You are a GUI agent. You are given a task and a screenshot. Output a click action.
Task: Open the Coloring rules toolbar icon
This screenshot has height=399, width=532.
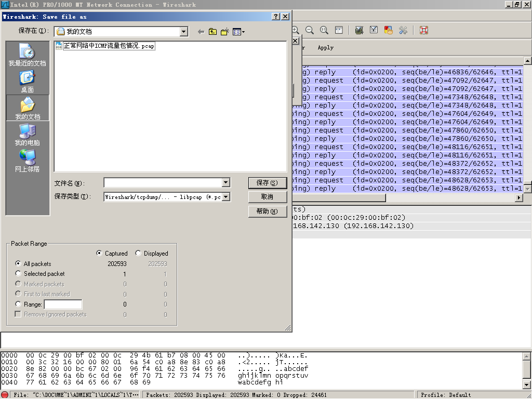(388, 30)
